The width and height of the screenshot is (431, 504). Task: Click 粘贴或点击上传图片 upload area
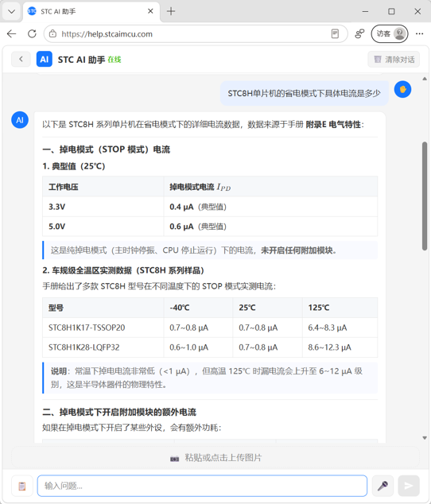pos(215,458)
